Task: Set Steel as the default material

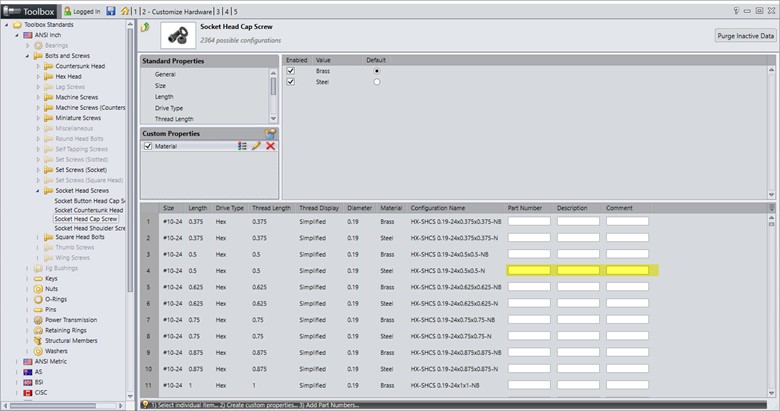Action: click(377, 82)
